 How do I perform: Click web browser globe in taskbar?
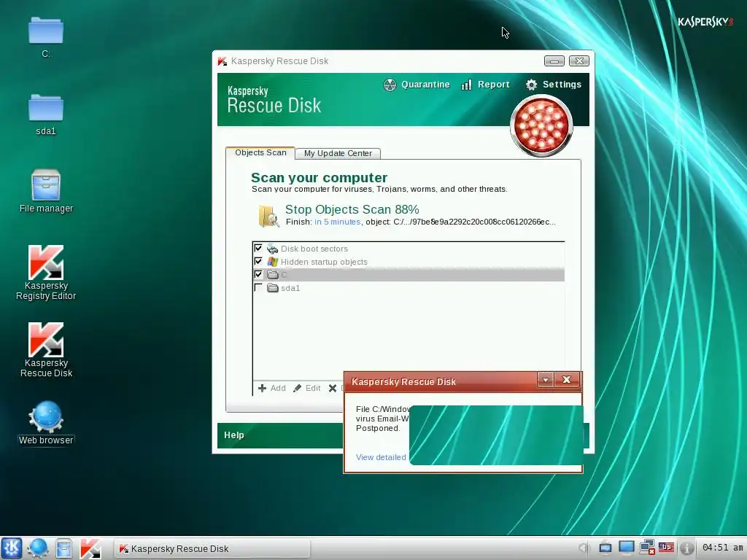(38, 548)
